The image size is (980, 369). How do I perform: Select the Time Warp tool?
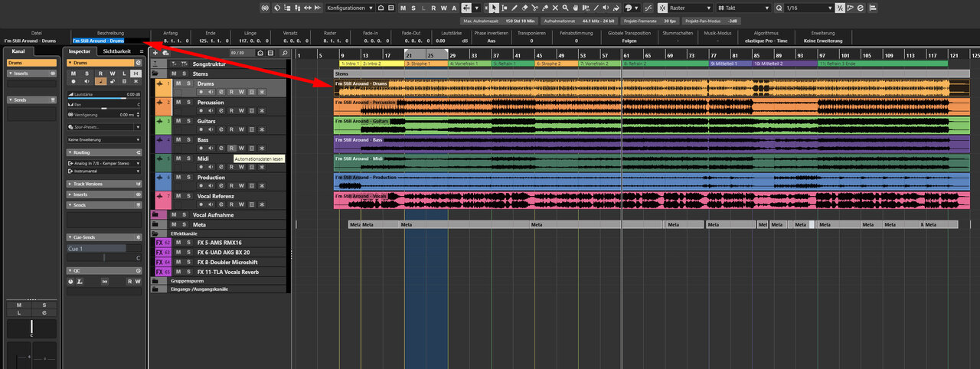coord(586,8)
